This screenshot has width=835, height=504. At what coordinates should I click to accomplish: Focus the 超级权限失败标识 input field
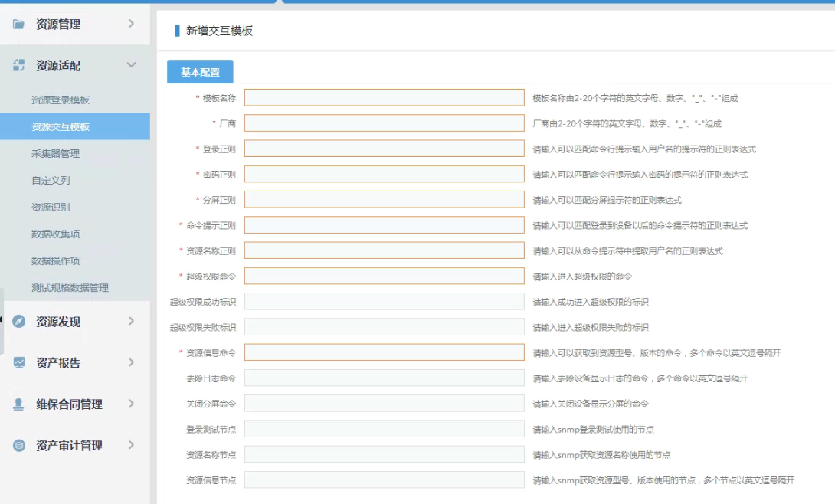tap(385, 327)
